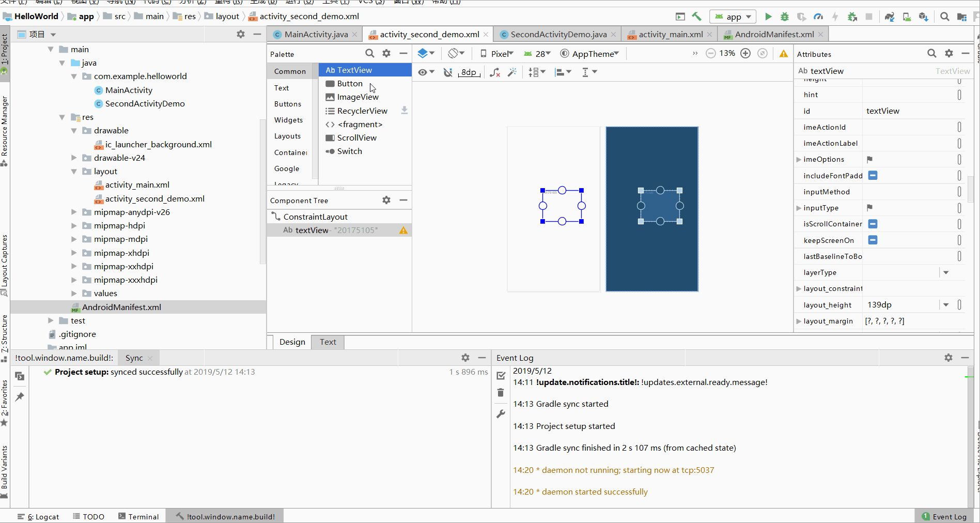This screenshot has width=980, height=523.
Task: Sync project with Gradle files elephant icon
Action: point(889,17)
